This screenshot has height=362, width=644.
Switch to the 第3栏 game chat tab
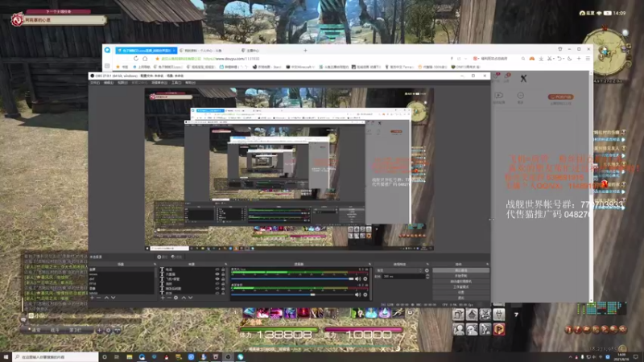pyautogui.click(x=75, y=330)
